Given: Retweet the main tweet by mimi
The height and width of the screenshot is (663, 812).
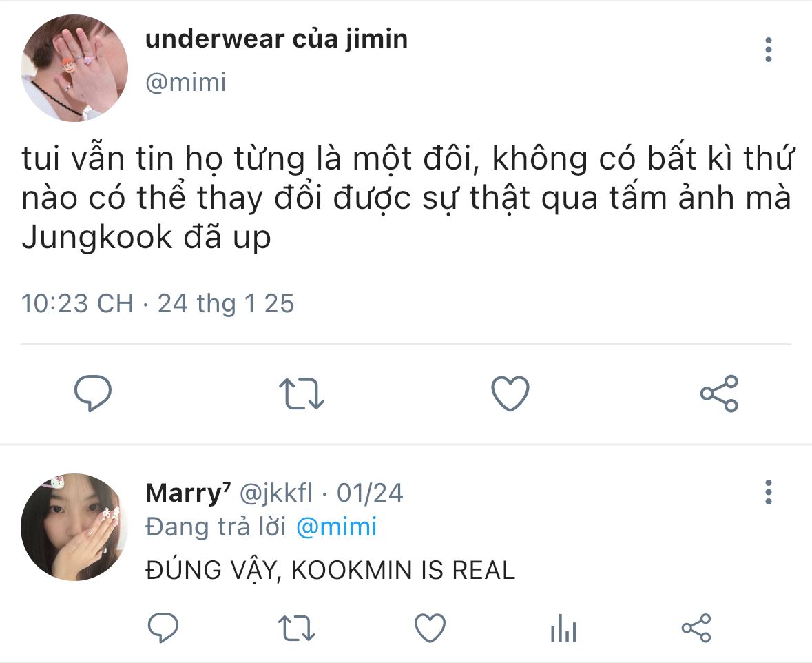Looking at the screenshot, I should 302,394.
